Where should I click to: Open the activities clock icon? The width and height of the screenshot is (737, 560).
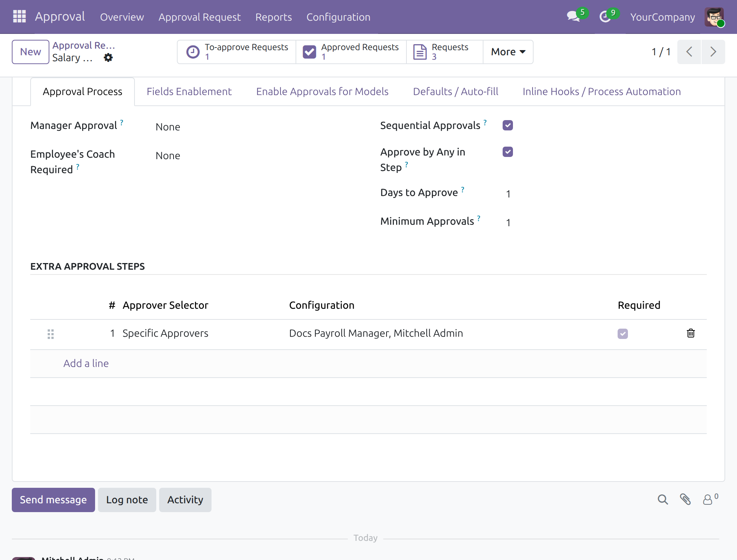[x=605, y=17]
